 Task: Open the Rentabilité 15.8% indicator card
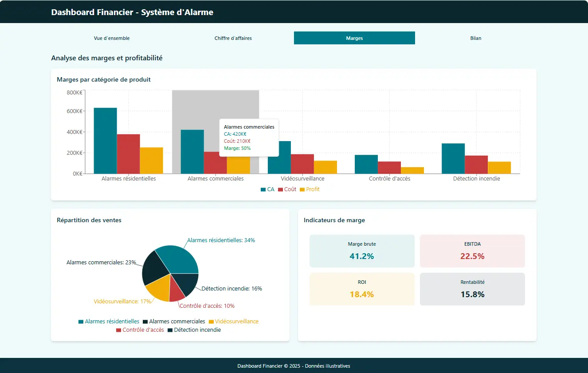pyautogui.click(x=472, y=289)
